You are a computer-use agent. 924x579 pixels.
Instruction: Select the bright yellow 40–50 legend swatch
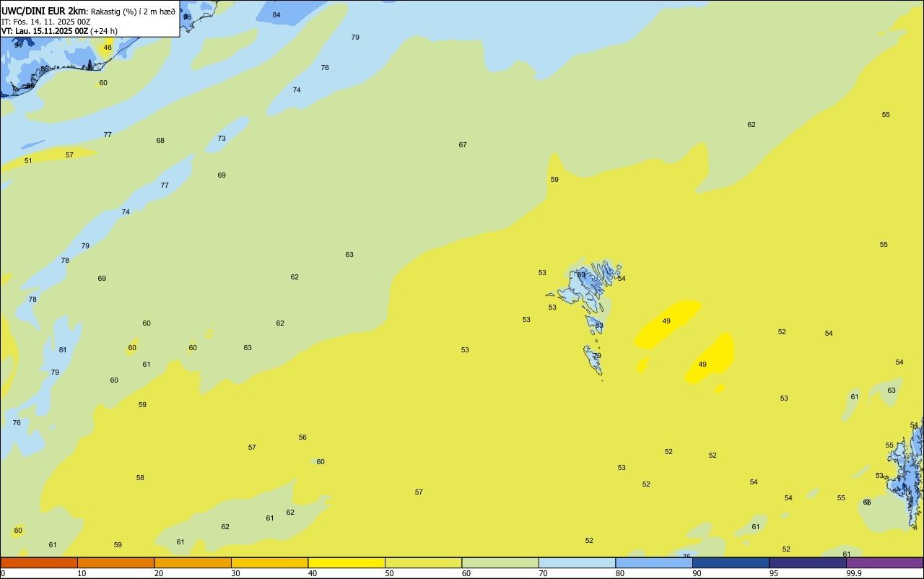pyautogui.click(x=346, y=562)
